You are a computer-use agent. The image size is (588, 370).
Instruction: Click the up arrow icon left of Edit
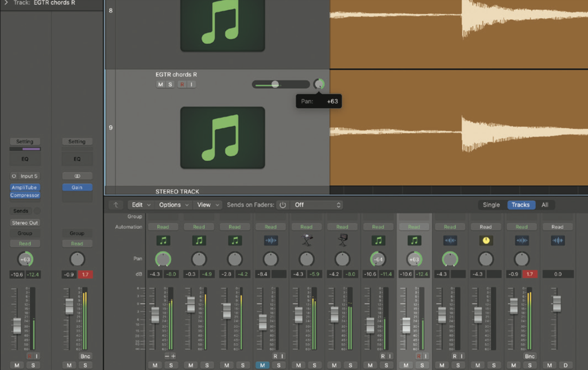(116, 205)
